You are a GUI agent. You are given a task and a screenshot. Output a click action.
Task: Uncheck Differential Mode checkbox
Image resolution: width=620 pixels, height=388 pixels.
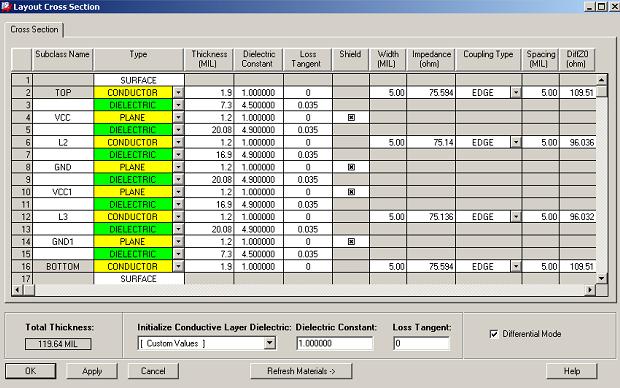click(x=494, y=334)
